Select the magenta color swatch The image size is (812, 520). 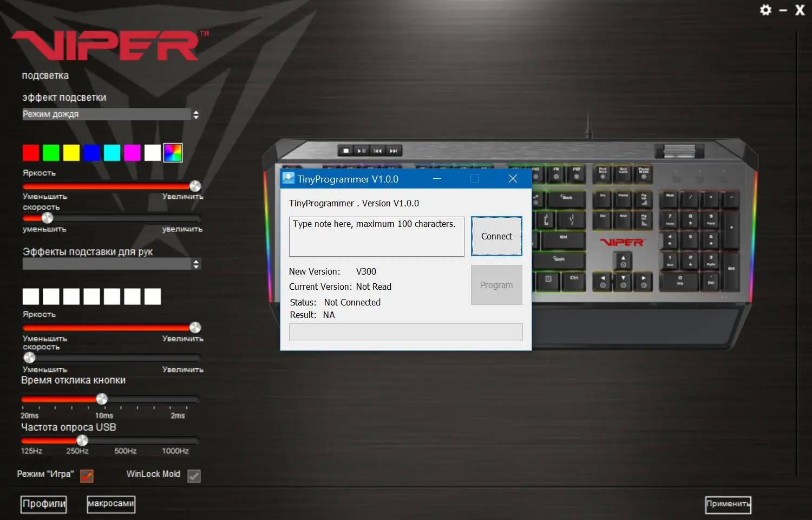click(x=132, y=153)
